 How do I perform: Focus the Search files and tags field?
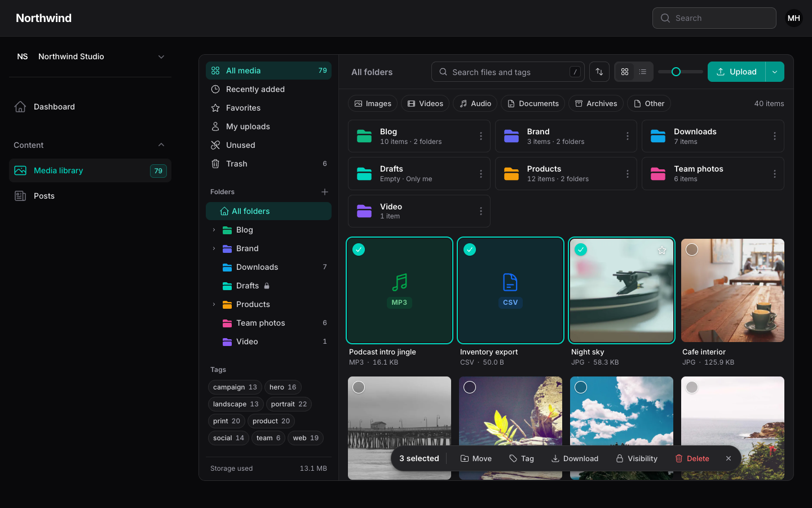point(508,72)
